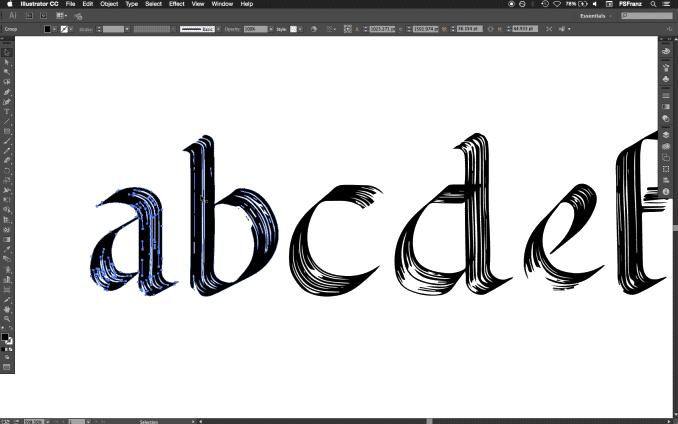Viewport: 678px width, 424px height.
Task: Open the View menu
Action: click(198, 4)
